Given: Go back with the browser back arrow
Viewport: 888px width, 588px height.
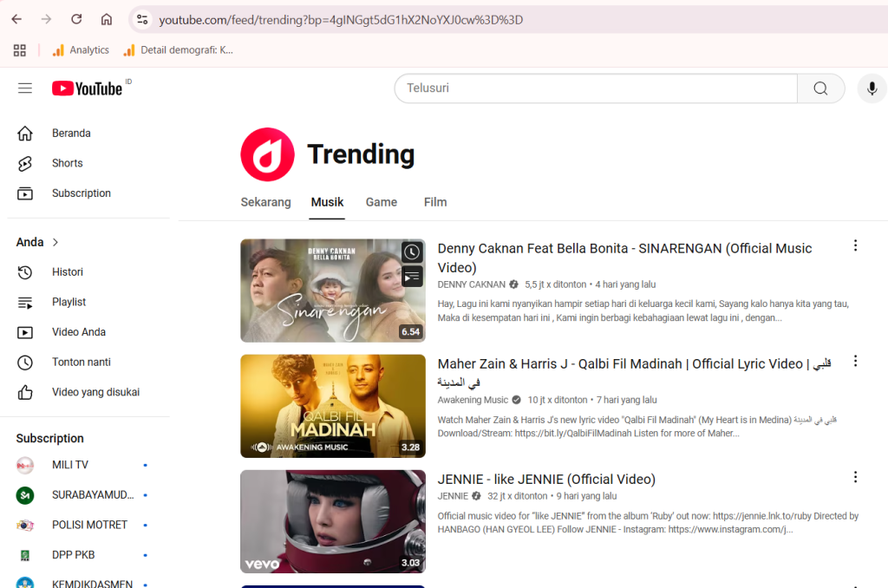Looking at the screenshot, I should (17, 19).
